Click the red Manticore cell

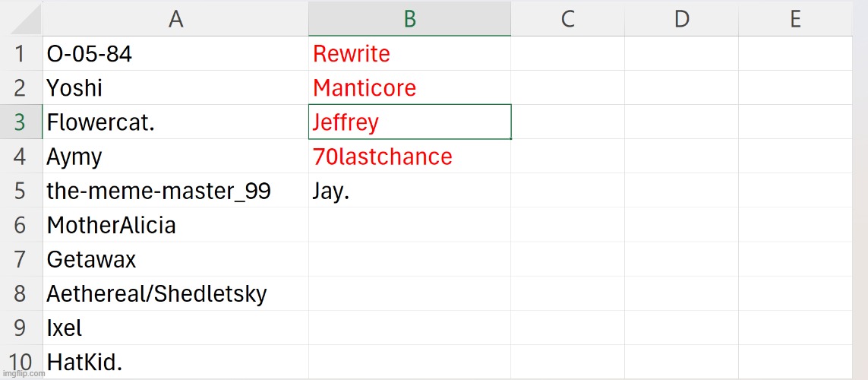[409, 88]
